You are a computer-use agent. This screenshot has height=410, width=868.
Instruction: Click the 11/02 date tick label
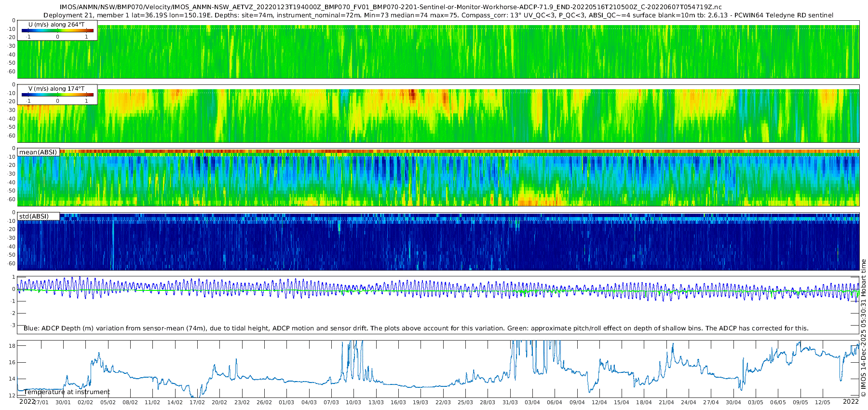pos(152,402)
